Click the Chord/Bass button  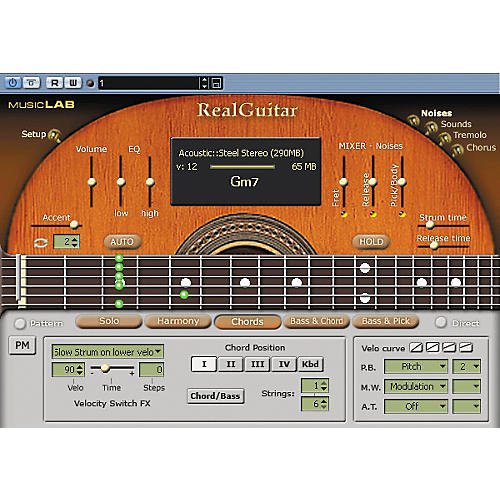215,396
